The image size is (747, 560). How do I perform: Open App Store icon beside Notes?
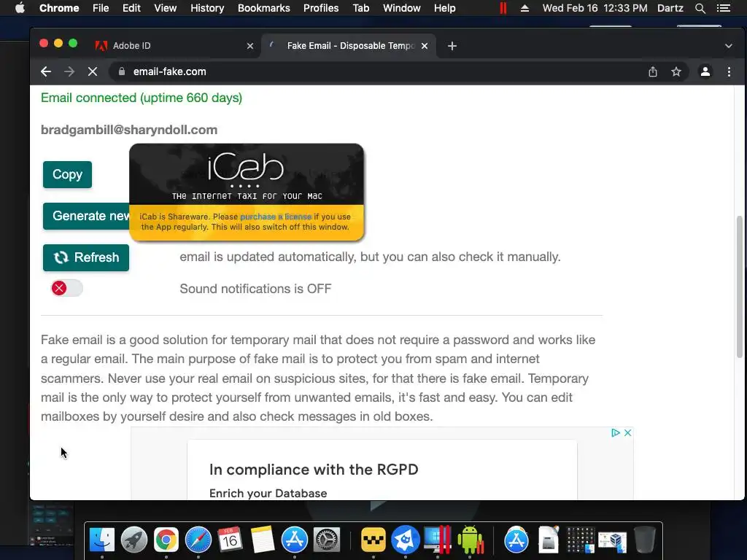[295, 540]
